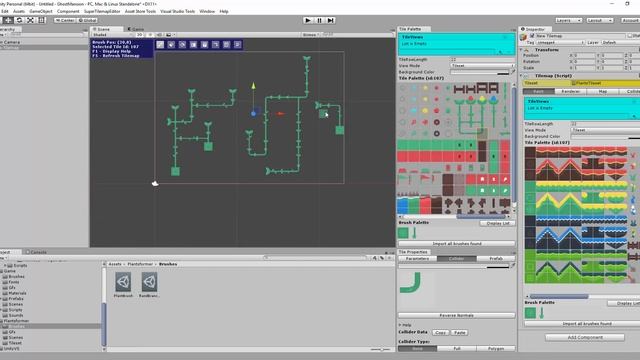Click the Add Component button
Viewport: 640px width, 360px height.
(x=585, y=338)
